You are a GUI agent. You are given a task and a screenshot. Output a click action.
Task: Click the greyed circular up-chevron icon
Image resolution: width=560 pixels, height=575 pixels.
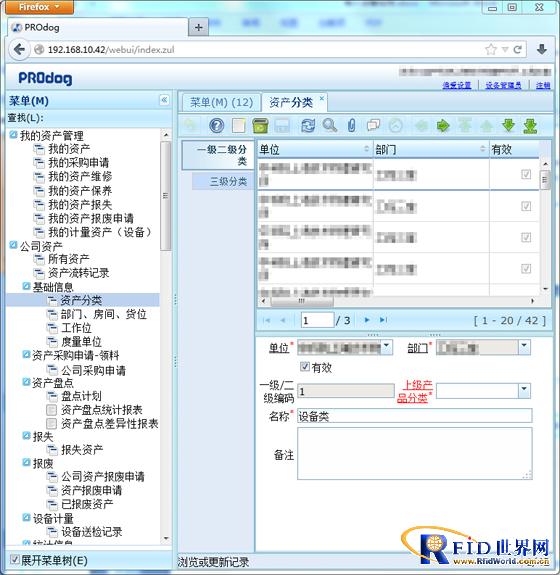coord(395,126)
